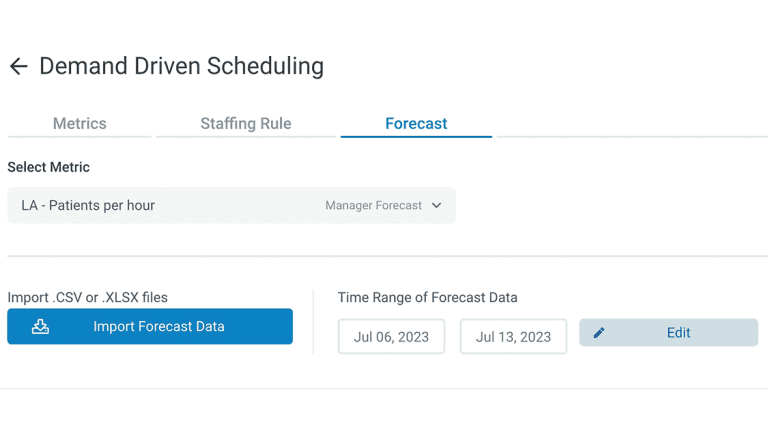This screenshot has width=768, height=442.
Task: Open the Staffing Rule tab
Action: 246,123
